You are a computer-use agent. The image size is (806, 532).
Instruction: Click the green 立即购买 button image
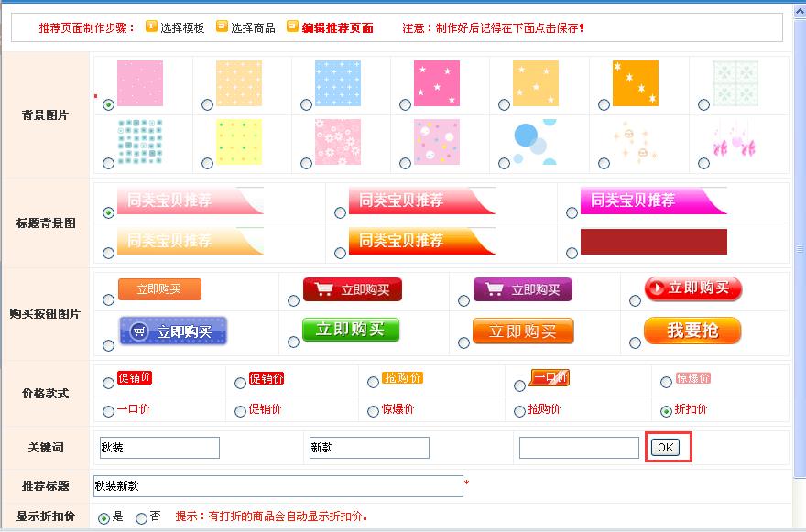tap(350, 330)
